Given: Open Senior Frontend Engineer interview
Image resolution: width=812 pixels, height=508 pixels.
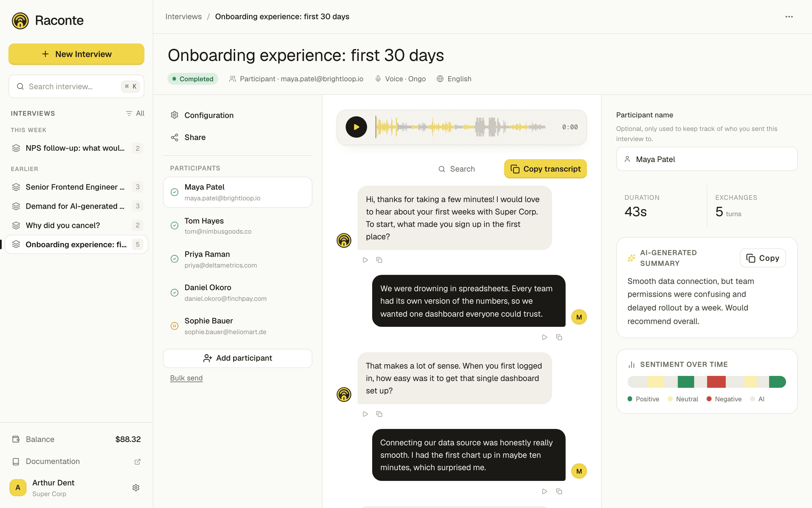Looking at the screenshot, I should [76, 187].
